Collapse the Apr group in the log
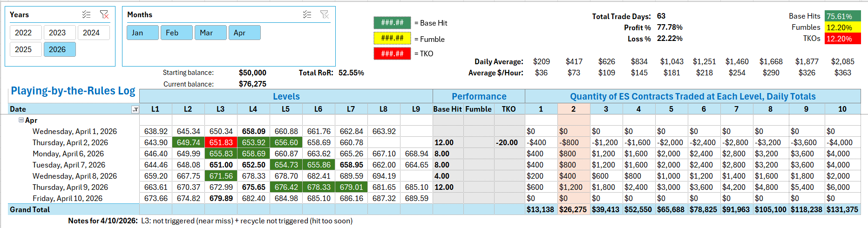868x228 pixels. pos(21,120)
